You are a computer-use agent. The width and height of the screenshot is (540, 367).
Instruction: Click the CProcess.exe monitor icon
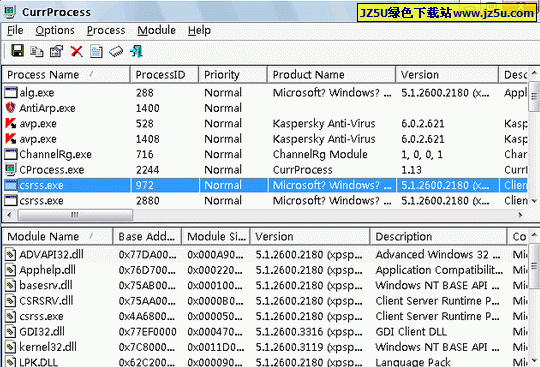(x=11, y=169)
